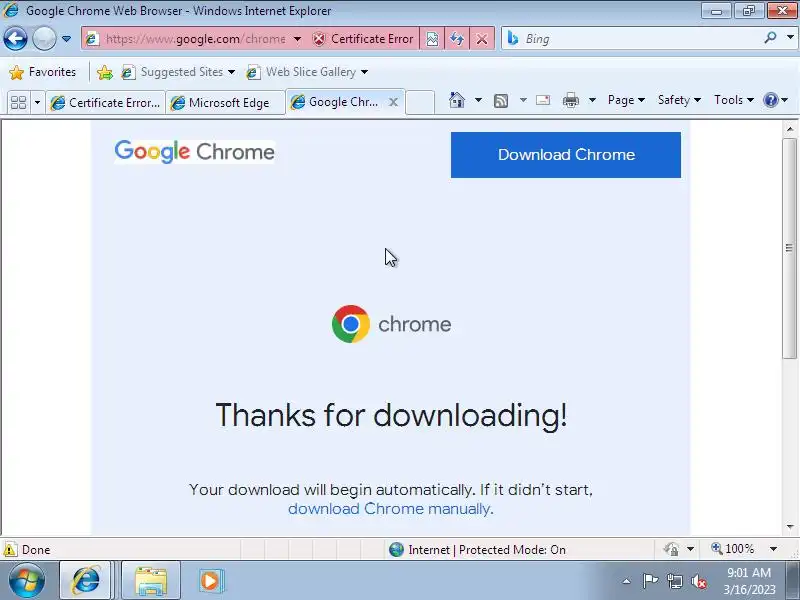The height and width of the screenshot is (600, 800).
Task: Open zoom level dropdown arrow
Action: click(773, 549)
